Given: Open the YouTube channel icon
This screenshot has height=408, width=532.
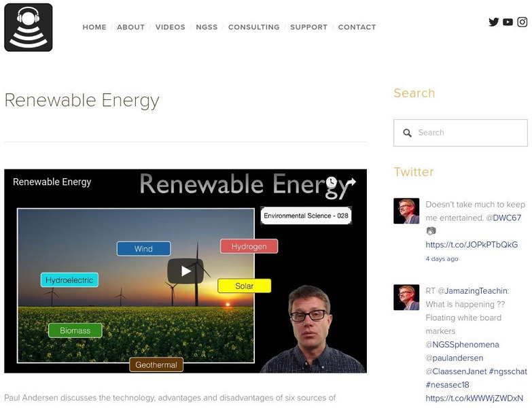Looking at the screenshot, I should click(508, 22).
